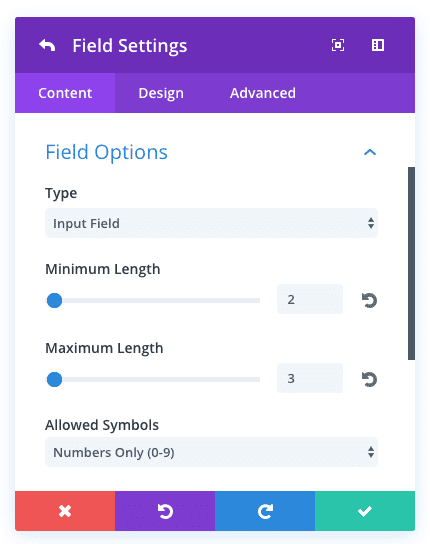The height and width of the screenshot is (544, 430).
Task: Reset the Maximum Length value
Action: coord(369,379)
